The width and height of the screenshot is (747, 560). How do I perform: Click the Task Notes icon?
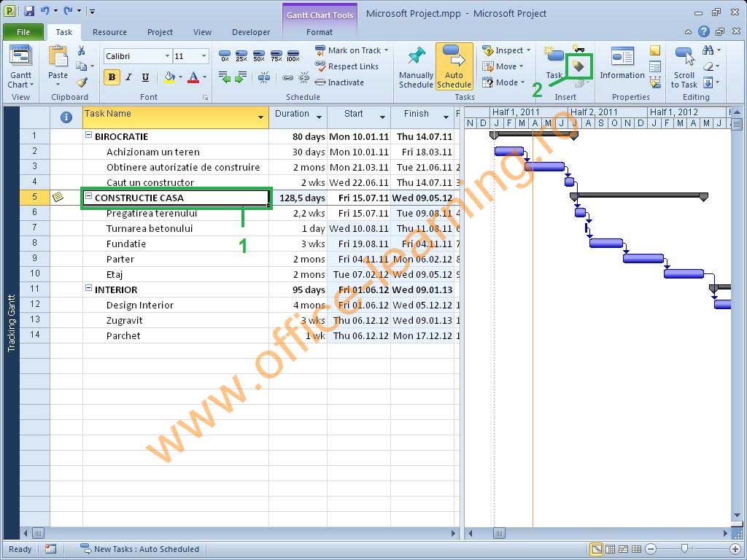(x=655, y=50)
